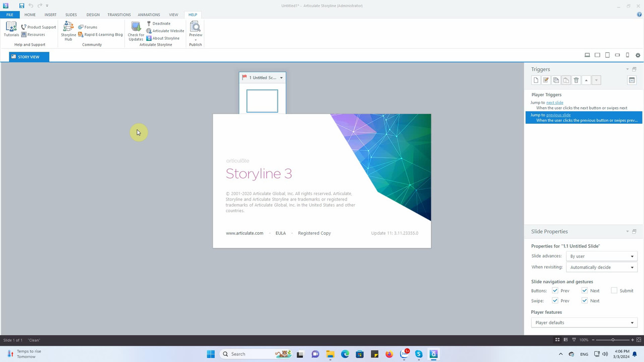The height and width of the screenshot is (362, 644).
Task: Switch to the INSERT ribbon tab
Action: [x=50, y=15]
